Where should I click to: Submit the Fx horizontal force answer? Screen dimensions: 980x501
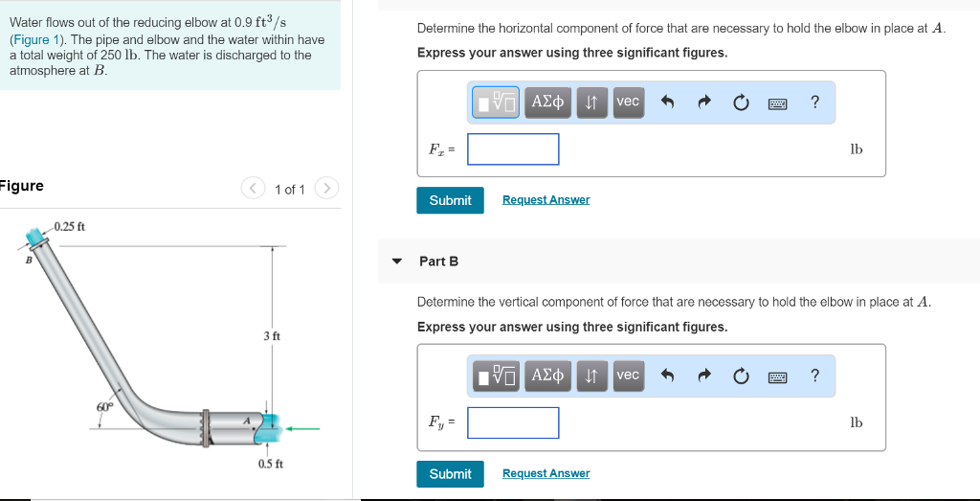pos(450,200)
